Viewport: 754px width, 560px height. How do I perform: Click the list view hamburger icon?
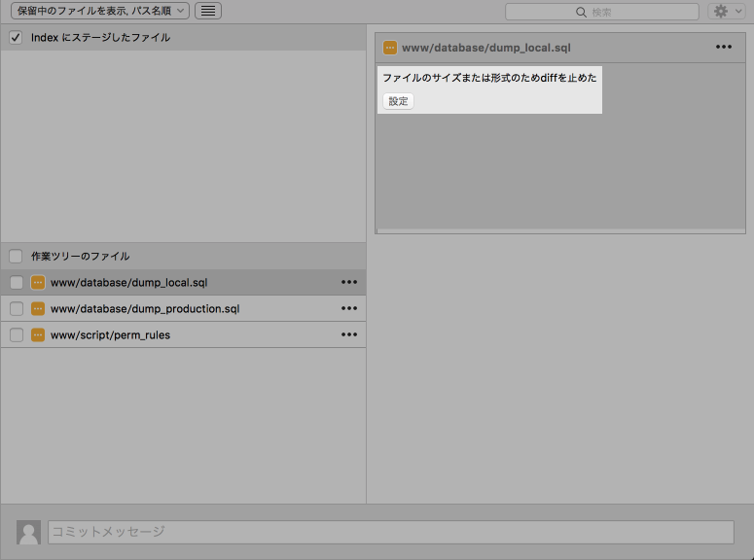coord(208,11)
